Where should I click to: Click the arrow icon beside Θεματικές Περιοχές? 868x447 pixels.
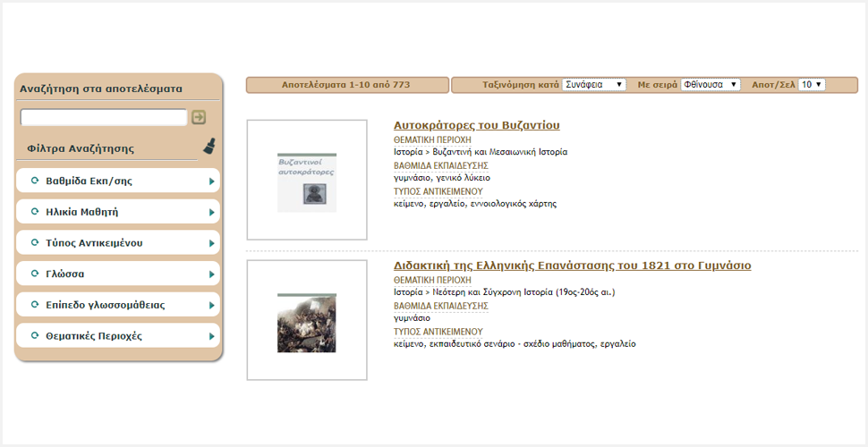211,337
